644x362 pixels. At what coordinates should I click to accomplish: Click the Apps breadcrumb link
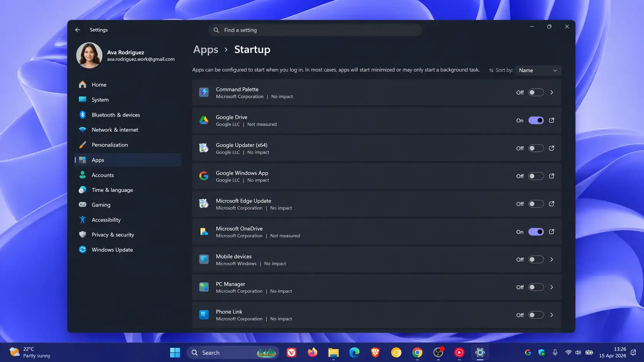206,50
